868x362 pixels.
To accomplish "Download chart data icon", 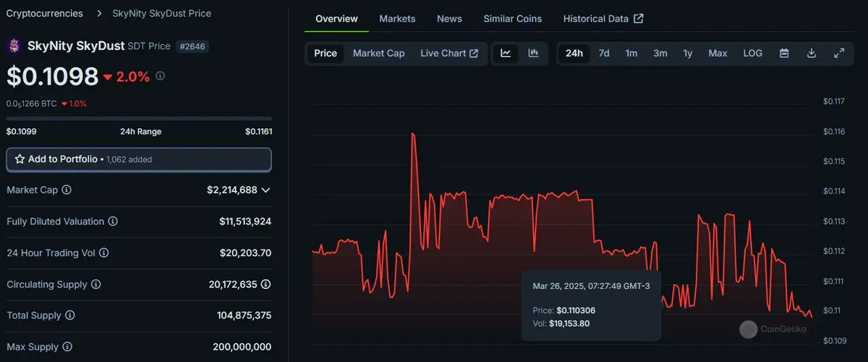I will [x=812, y=53].
